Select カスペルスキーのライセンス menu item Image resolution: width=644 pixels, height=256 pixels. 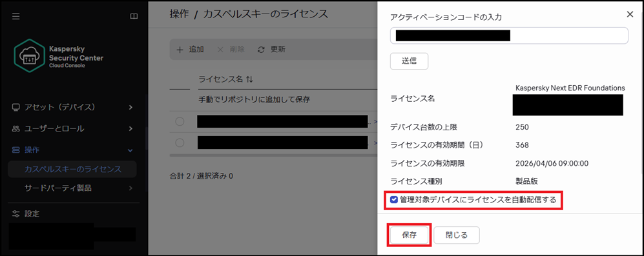[x=72, y=169]
